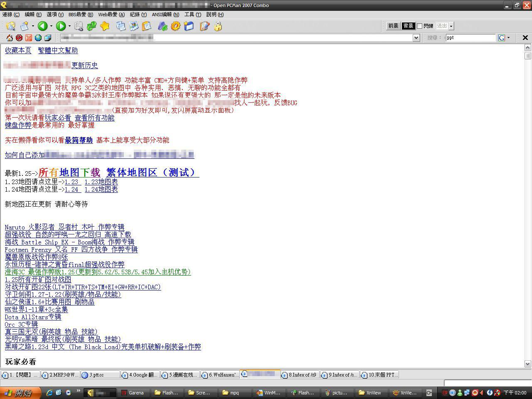
Task: Open the 送出 send dropdown arrow
Action: [x=451, y=26]
